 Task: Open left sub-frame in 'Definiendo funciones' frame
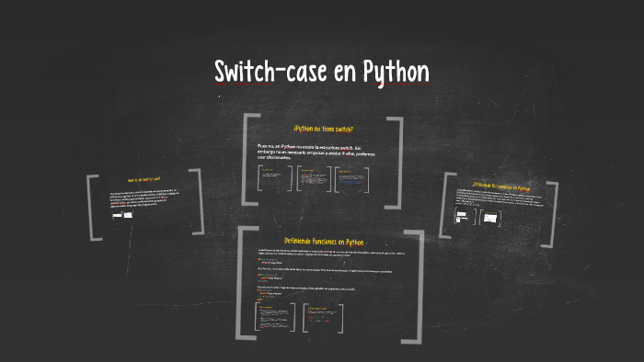275,316
